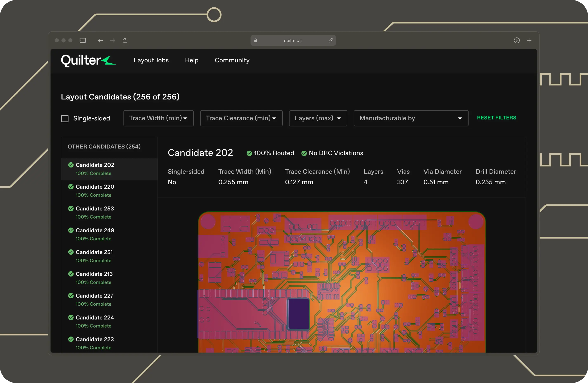Select Candidate 202 in the list
This screenshot has width=588, height=383.
point(109,169)
